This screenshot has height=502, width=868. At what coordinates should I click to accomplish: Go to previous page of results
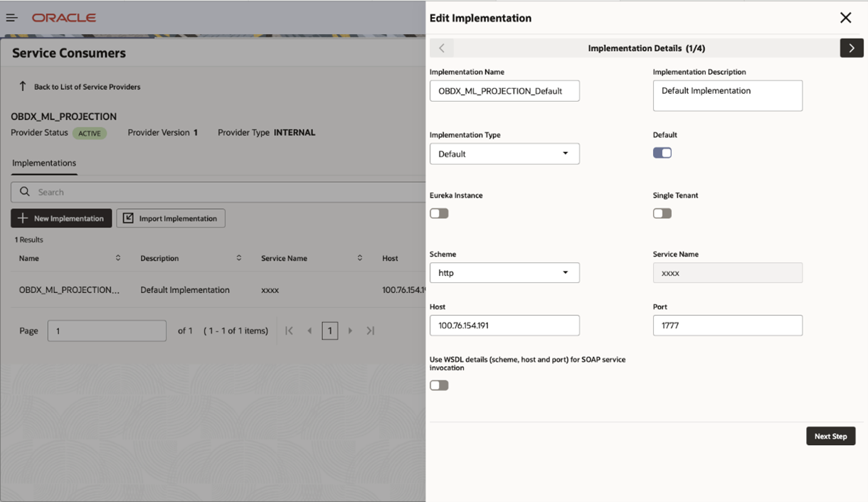(309, 331)
